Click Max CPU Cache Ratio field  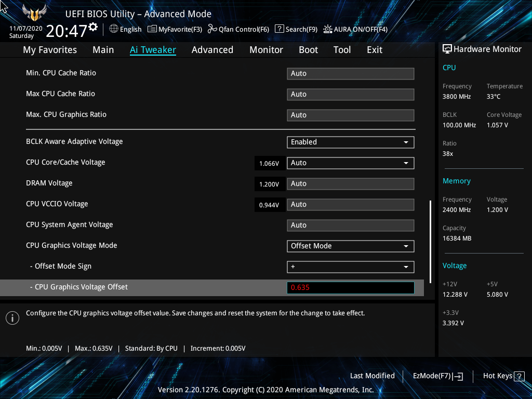[351, 95]
